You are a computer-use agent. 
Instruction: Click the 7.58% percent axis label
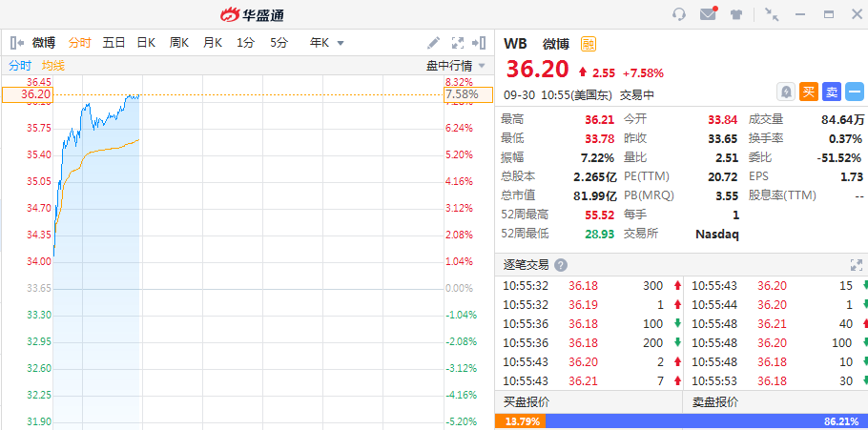(467, 94)
